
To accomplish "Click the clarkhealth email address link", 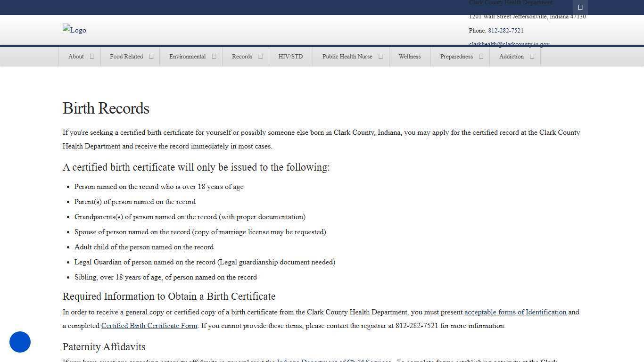I will (x=509, y=44).
